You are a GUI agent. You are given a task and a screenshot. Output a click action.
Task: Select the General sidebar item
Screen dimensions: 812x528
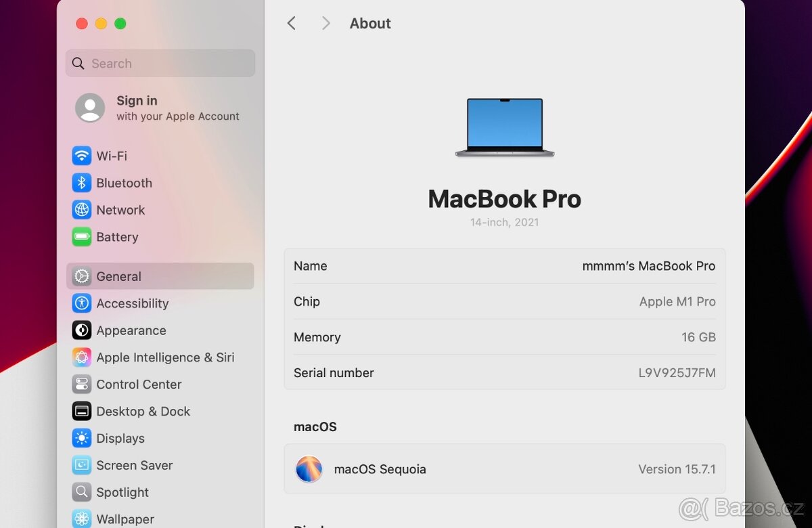(118, 276)
